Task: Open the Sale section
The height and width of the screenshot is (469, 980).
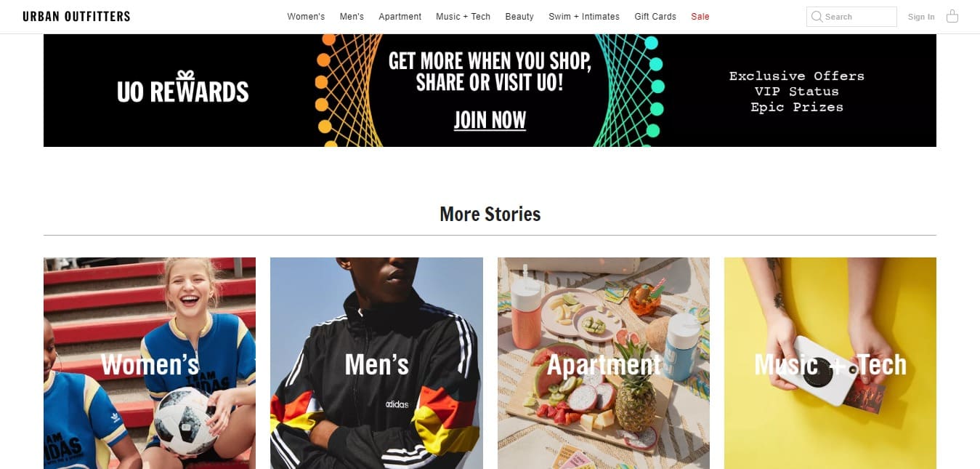Action: [700, 16]
